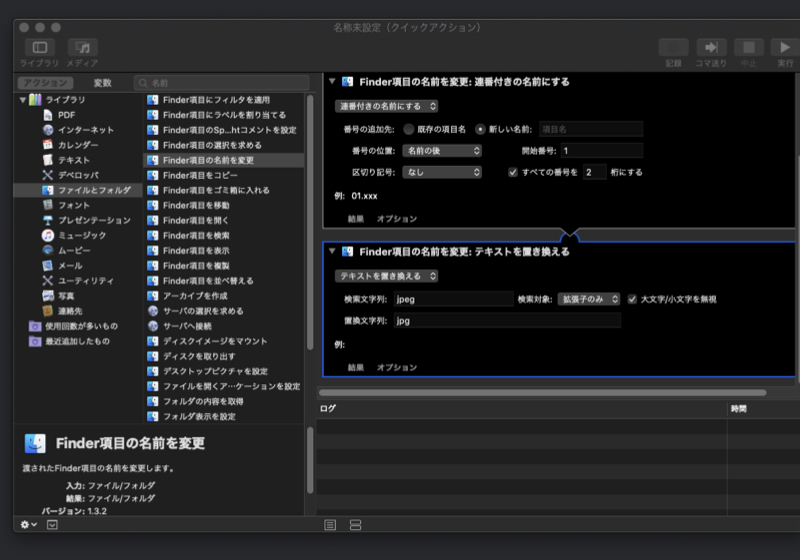Click オプション in the replace-text action

point(396,367)
